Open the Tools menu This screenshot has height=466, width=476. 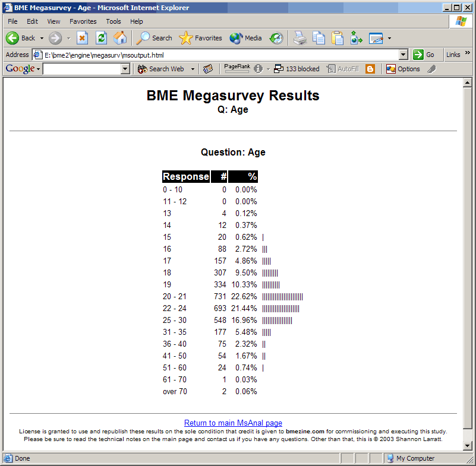(114, 21)
